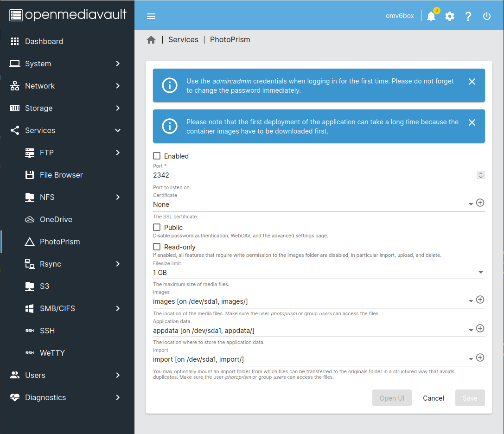The width and height of the screenshot is (504, 434).
Task: Click the home breadcrumb icon
Action: click(151, 39)
